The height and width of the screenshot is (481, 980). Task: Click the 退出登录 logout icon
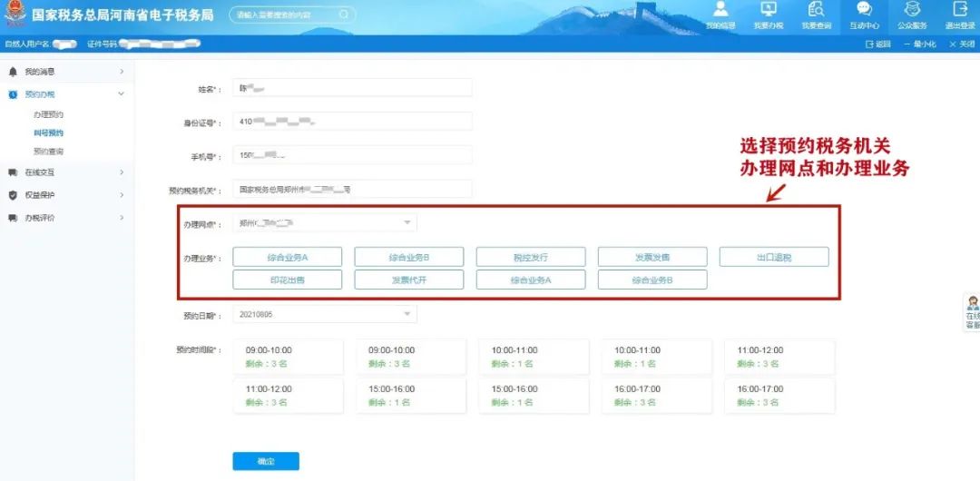959,10
